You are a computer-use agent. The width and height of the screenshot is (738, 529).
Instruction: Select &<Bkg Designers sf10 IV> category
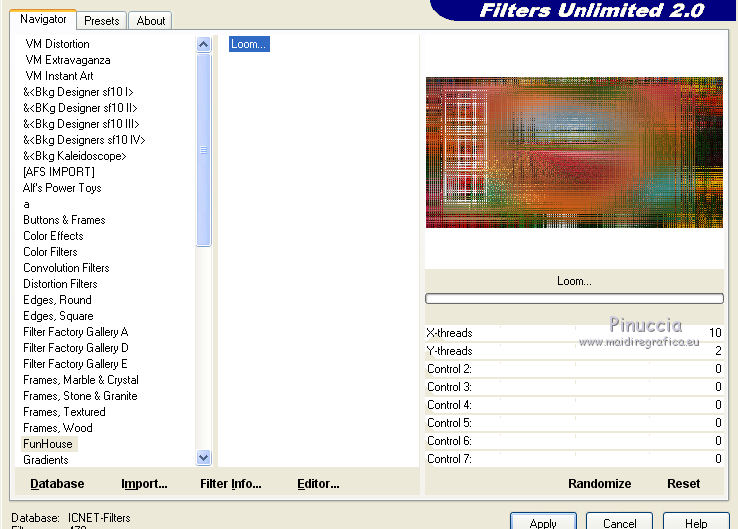84,140
